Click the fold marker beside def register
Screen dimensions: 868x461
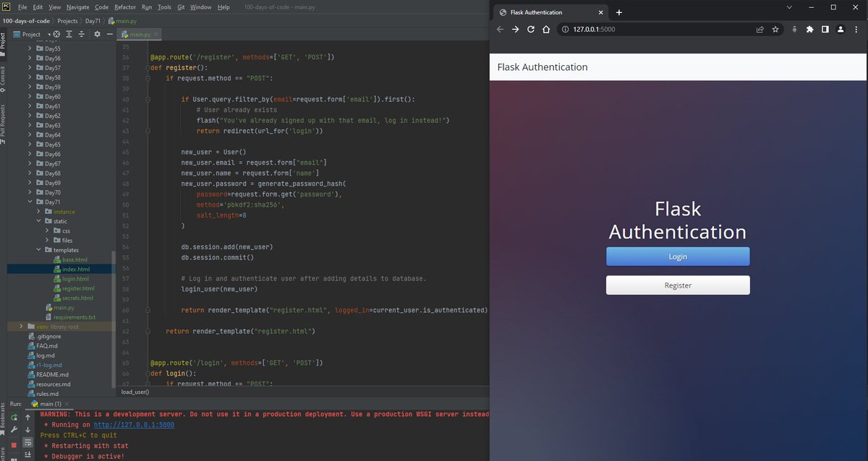pos(148,68)
